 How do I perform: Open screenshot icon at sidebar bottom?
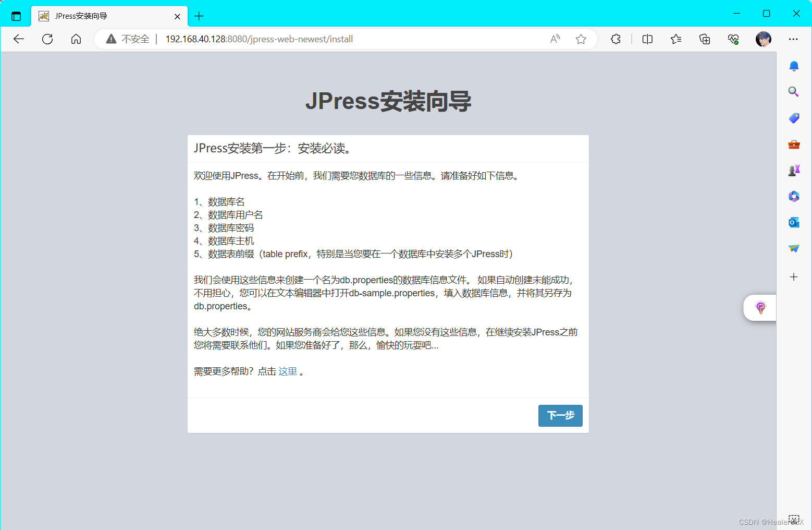[x=794, y=519]
